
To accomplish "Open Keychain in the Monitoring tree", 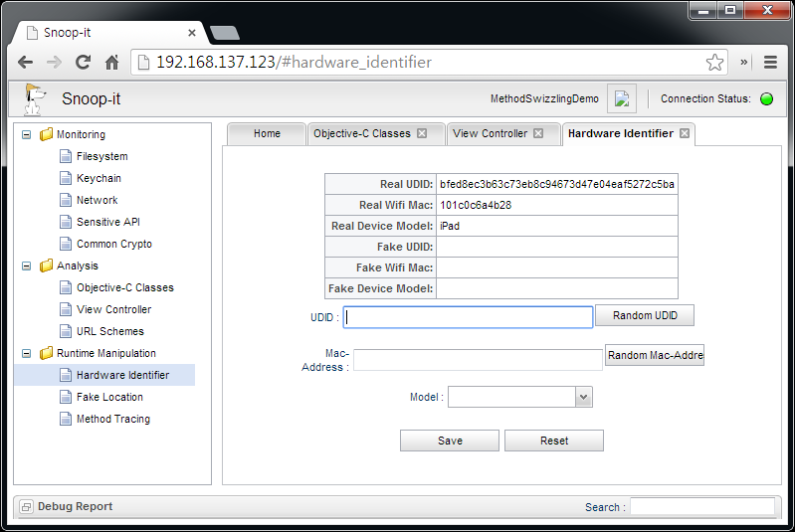I will pos(99,178).
